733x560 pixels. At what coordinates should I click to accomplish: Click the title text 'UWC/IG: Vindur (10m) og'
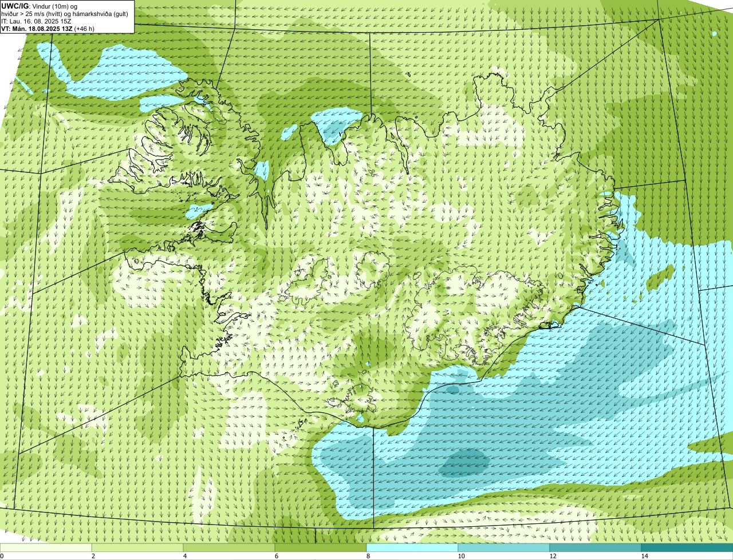(x=39, y=6)
